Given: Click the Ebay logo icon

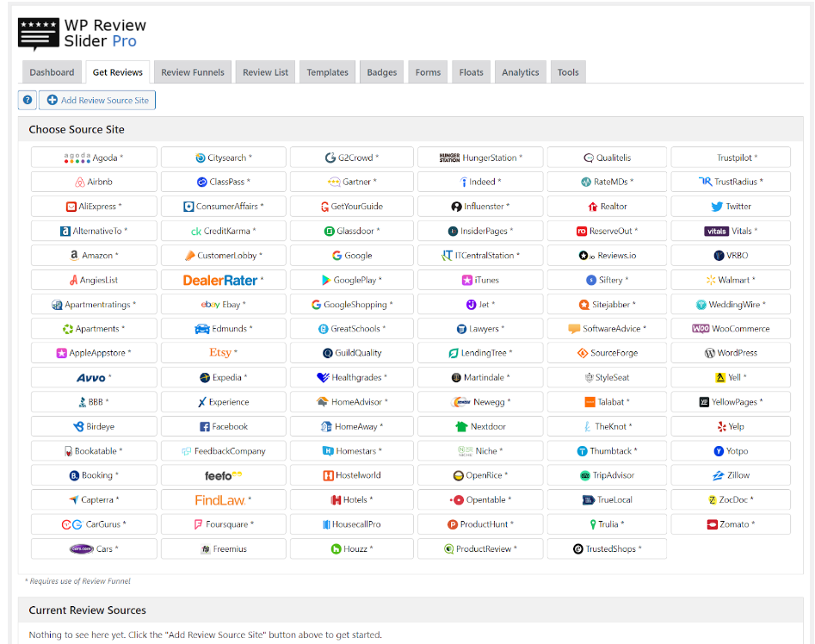Looking at the screenshot, I should pos(211,305).
